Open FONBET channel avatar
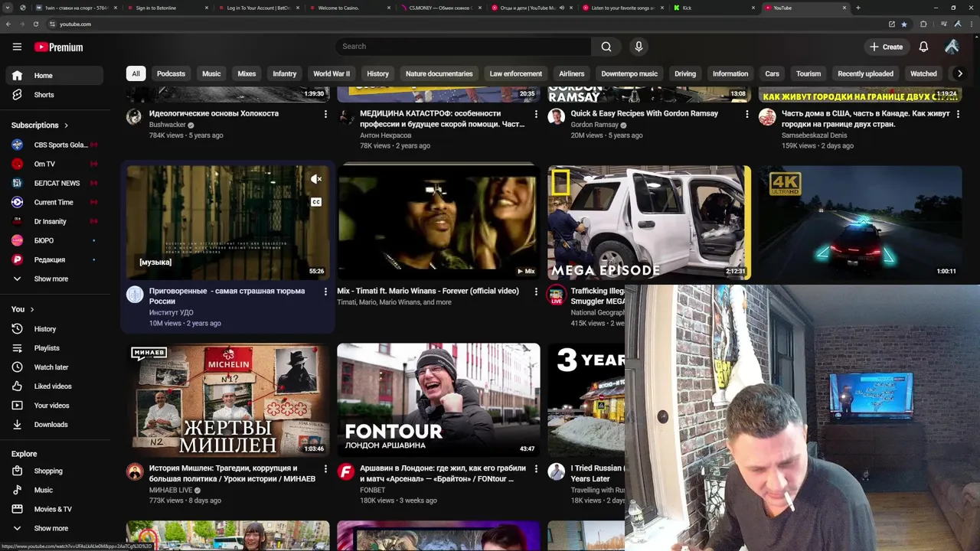This screenshot has width=980, height=551. pyautogui.click(x=346, y=471)
